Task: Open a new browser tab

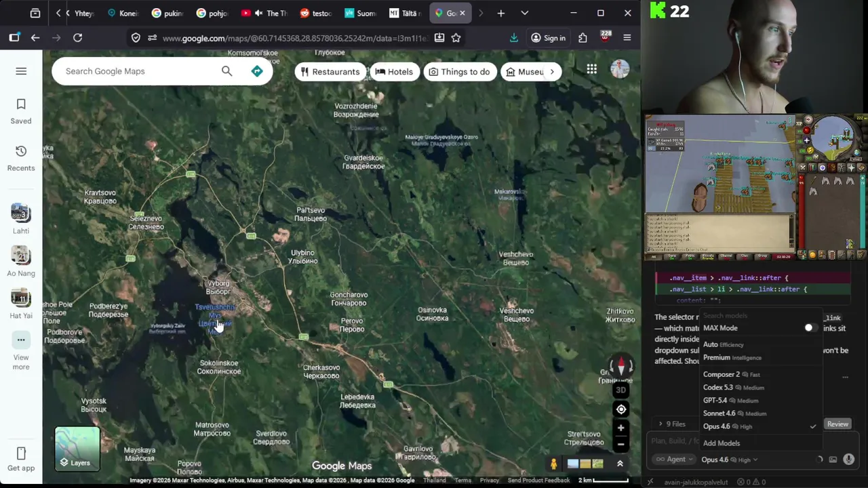Action: pos(500,13)
